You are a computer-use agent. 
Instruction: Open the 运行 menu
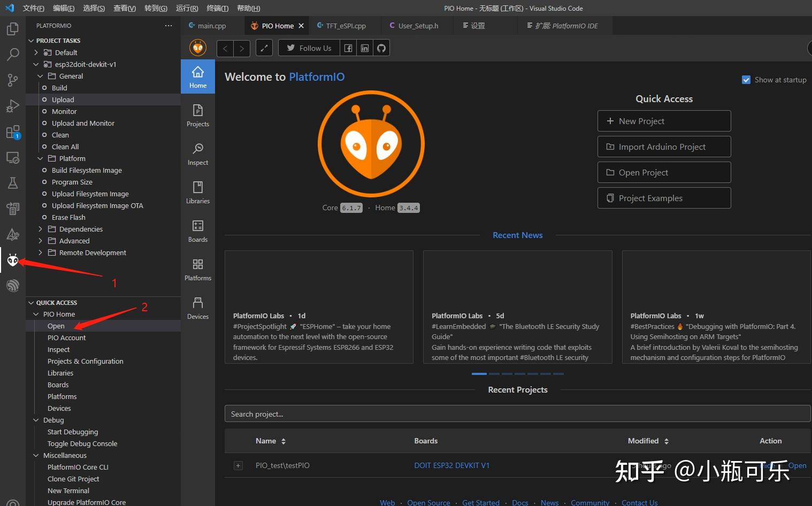pos(186,8)
